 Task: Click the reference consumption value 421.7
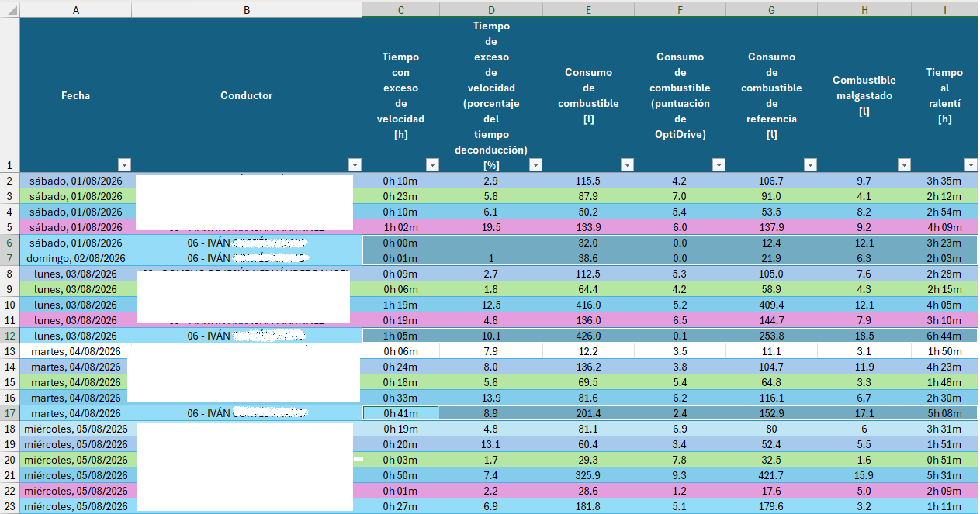coord(771,475)
